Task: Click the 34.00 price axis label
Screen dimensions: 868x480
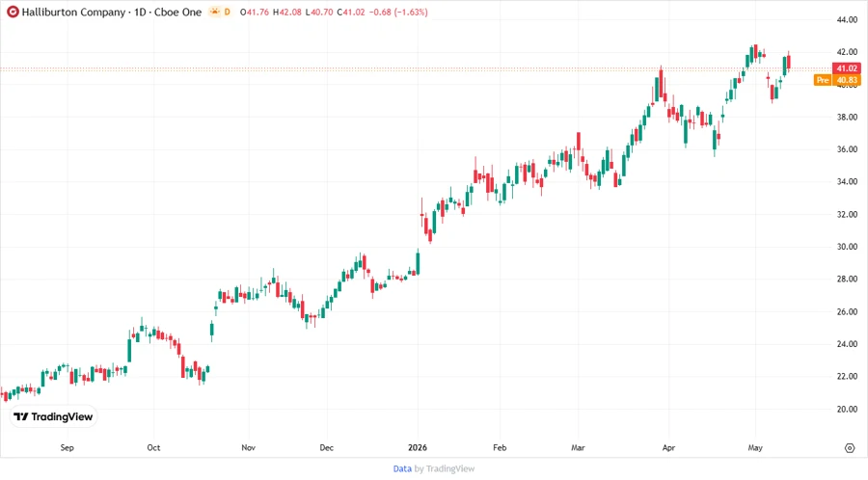Action: tap(847, 181)
